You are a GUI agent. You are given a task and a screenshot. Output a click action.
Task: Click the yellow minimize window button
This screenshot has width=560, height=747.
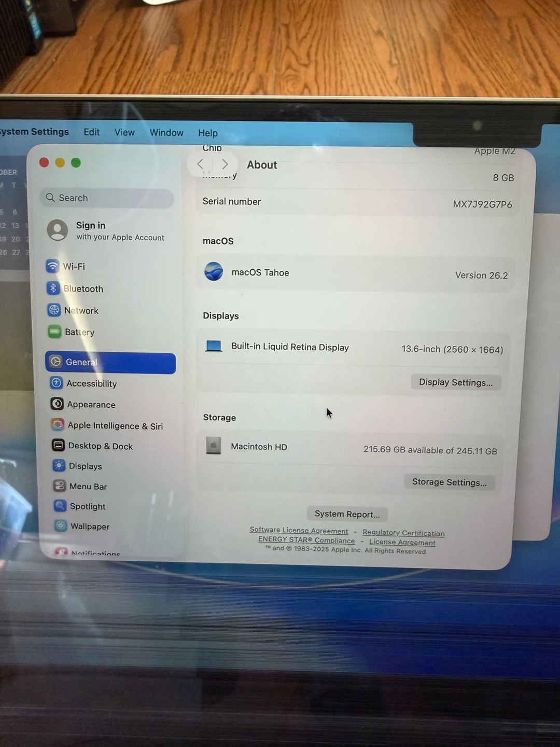coord(60,163)
